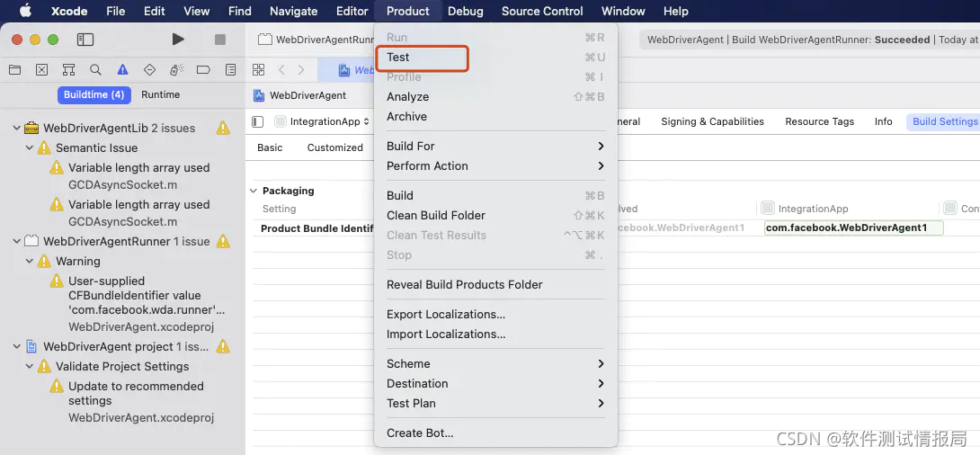Open the Source Control menu

click(x=542, y=11)
